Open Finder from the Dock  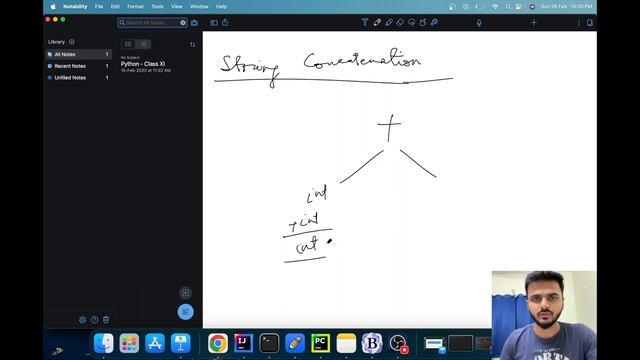coord(104,343)
